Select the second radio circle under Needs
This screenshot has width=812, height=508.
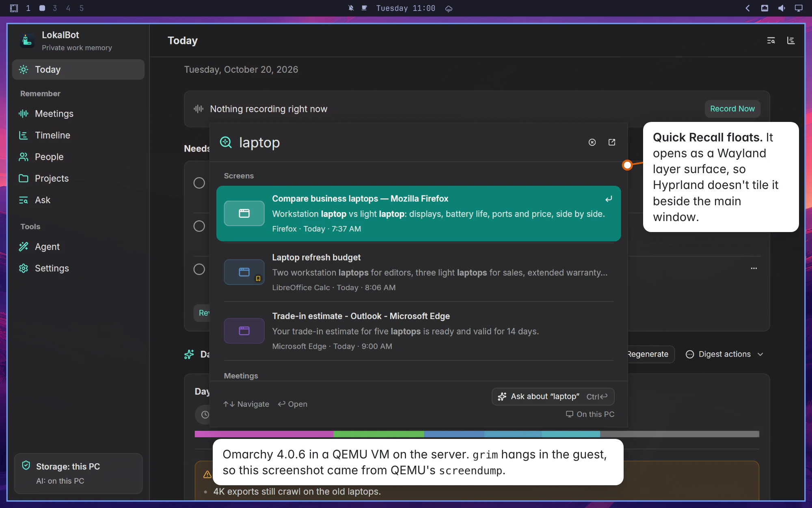pyautogui.click(x=199, y=226)
